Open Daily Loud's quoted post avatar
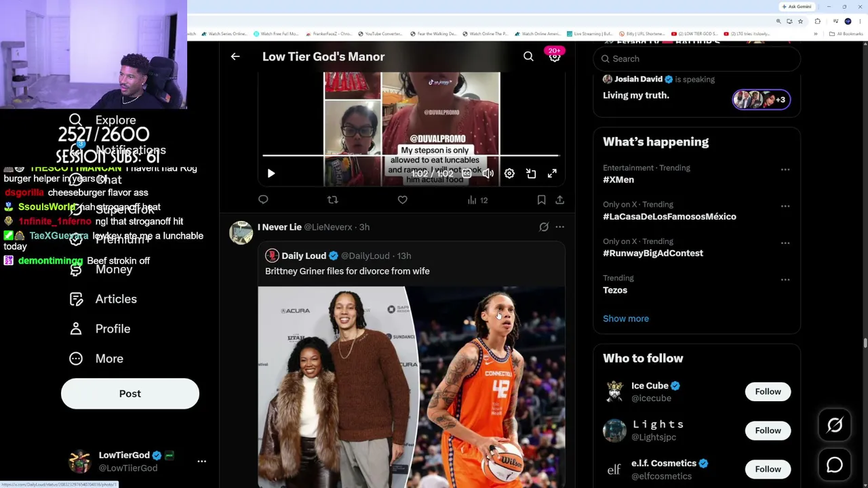Image resolution: width=868 pixels, height=488 pixels. [x=272, y=256]
